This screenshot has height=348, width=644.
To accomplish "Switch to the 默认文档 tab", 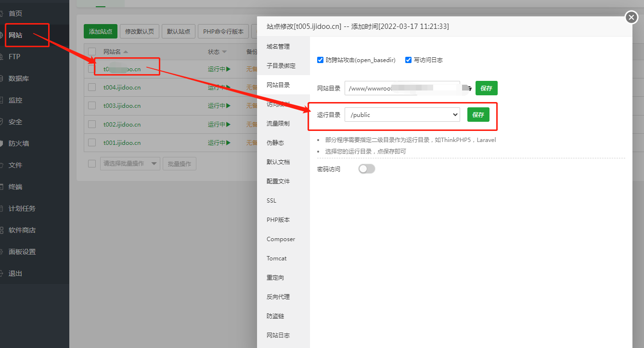I will pyautogui.click(x=283, y=162).
